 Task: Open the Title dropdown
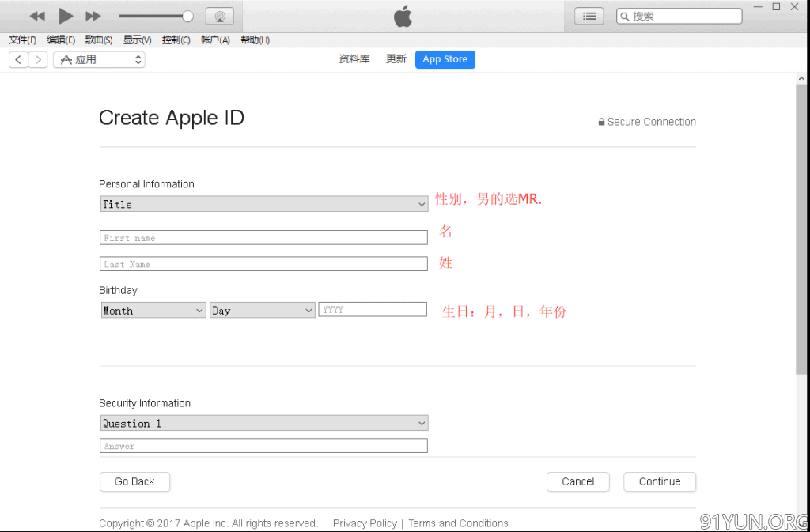tap(264, 204)
